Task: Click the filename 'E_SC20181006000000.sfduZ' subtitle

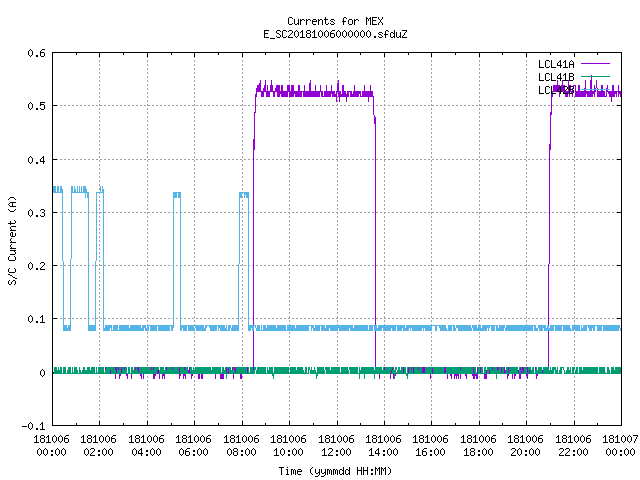Action: [335, 34]
